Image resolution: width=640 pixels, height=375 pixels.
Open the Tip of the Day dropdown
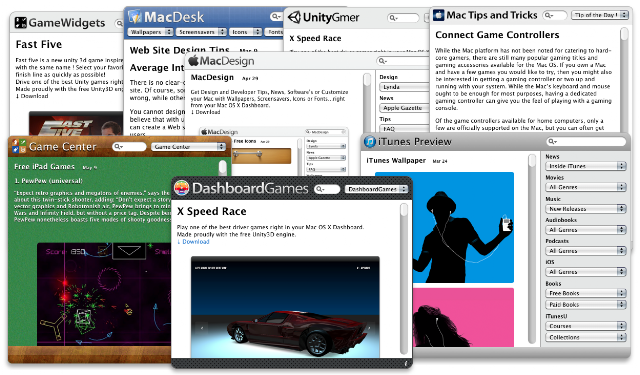tap(599, 15)
